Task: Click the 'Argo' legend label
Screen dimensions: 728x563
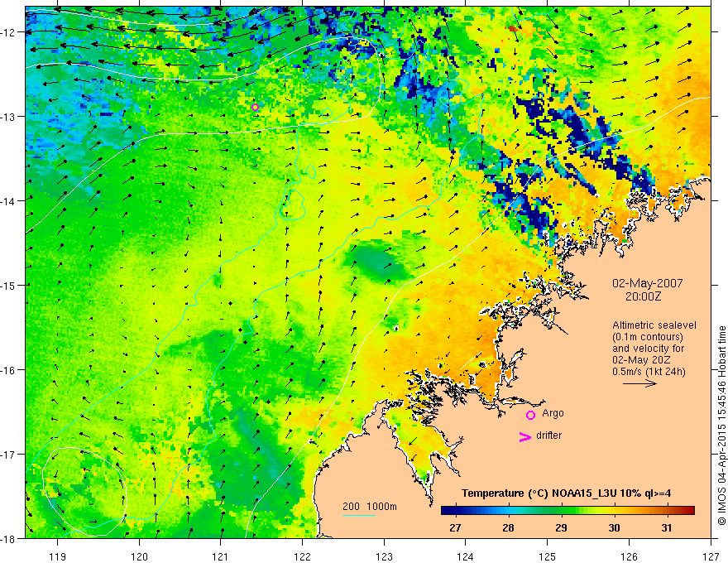Action: point(553,413)
